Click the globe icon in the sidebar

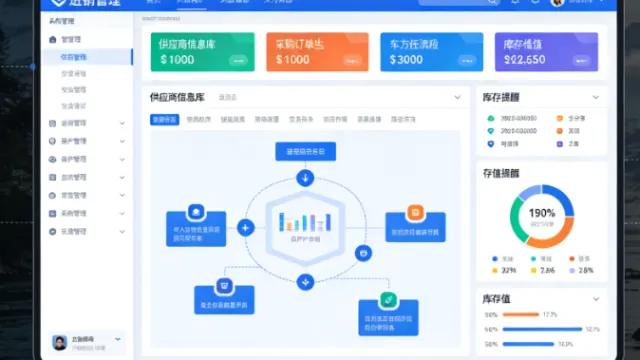[52, 141]
